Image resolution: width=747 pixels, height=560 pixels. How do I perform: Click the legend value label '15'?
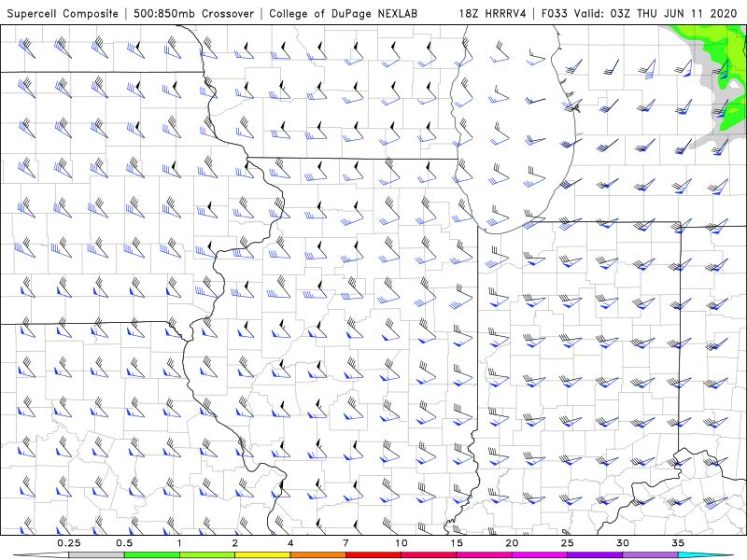(x=457, y=543)
